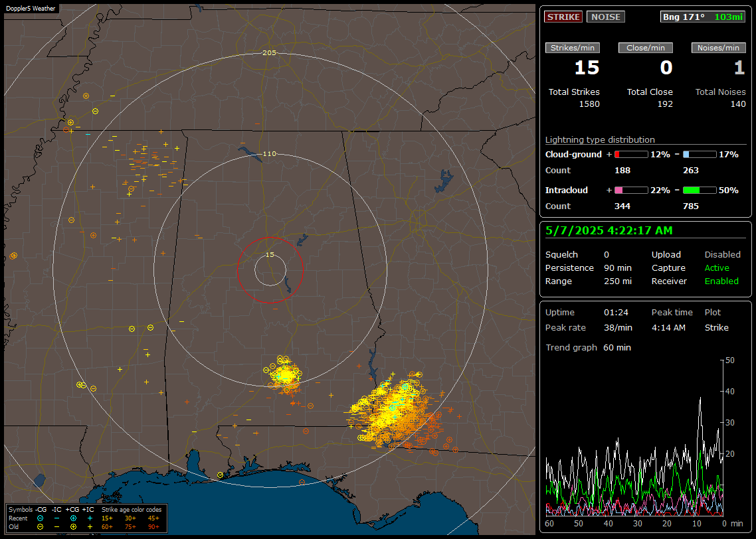Click the 90+ strike age color code
Viewport: 756px width, 539px height.
point(153,527)
